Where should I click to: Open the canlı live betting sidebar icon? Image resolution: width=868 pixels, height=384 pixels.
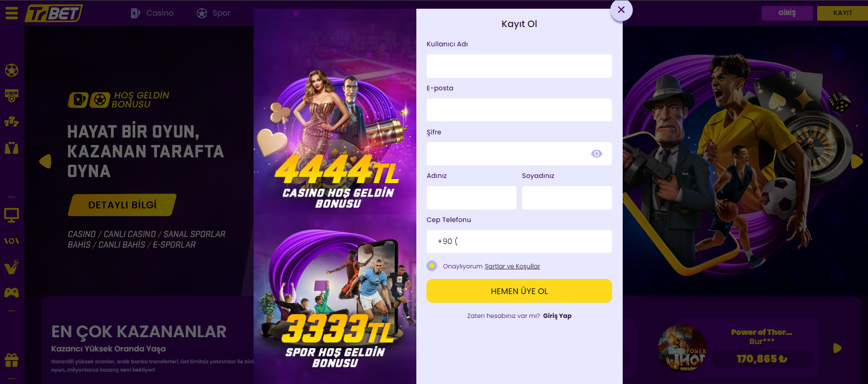click(11, 95)
